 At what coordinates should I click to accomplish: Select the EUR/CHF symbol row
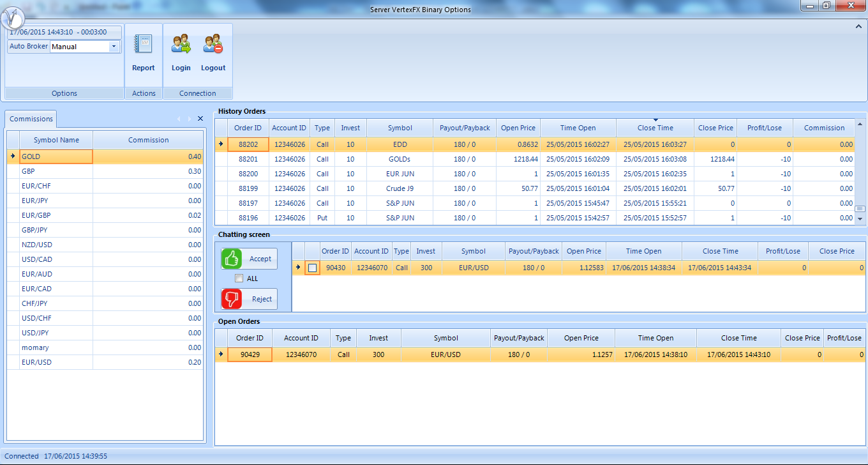(105, 186)
